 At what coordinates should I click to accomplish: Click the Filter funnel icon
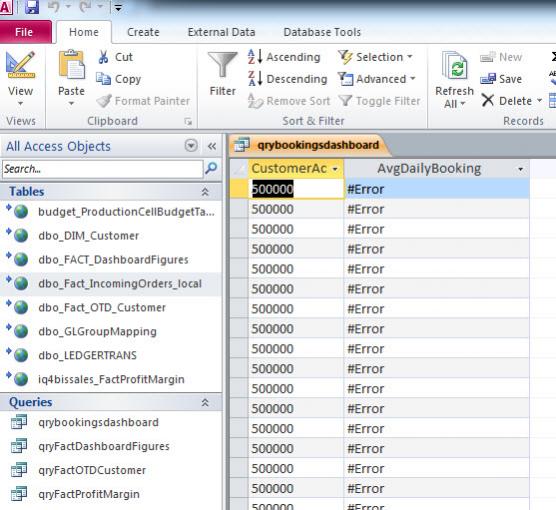coord(222,65)
